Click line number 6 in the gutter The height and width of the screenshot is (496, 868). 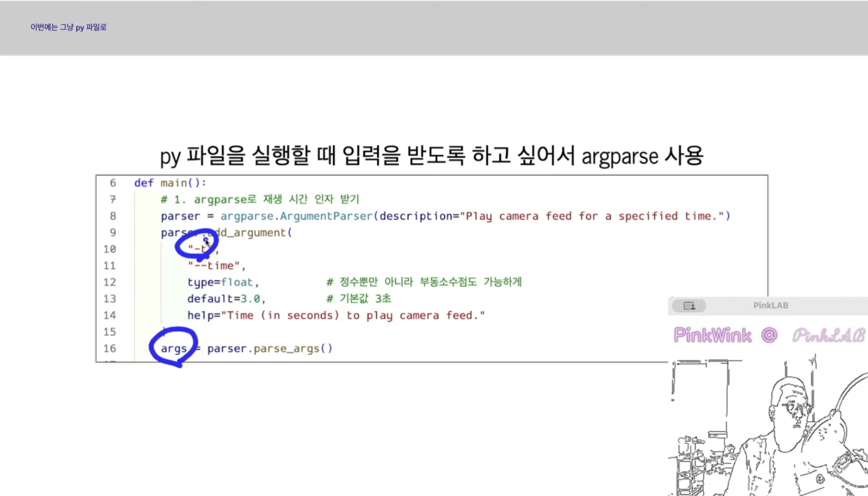click(113, 183)
